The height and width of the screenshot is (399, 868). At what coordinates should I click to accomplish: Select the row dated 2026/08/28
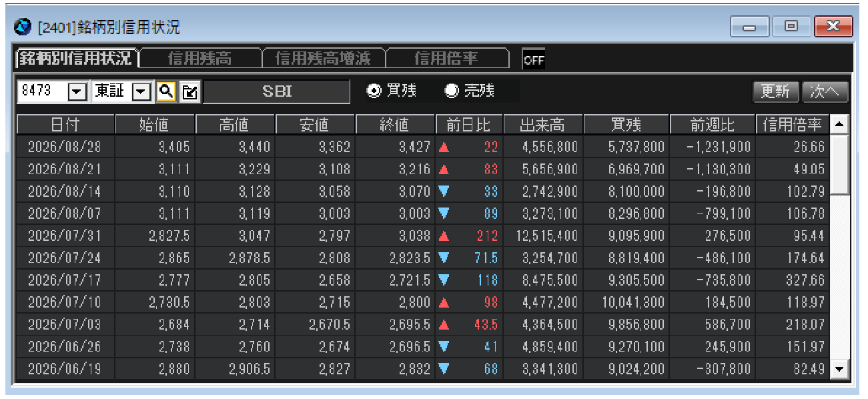[x=423, y=147]
